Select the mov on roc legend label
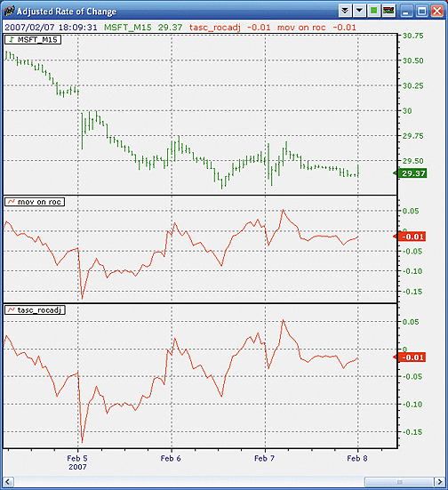 coord(35,202)
